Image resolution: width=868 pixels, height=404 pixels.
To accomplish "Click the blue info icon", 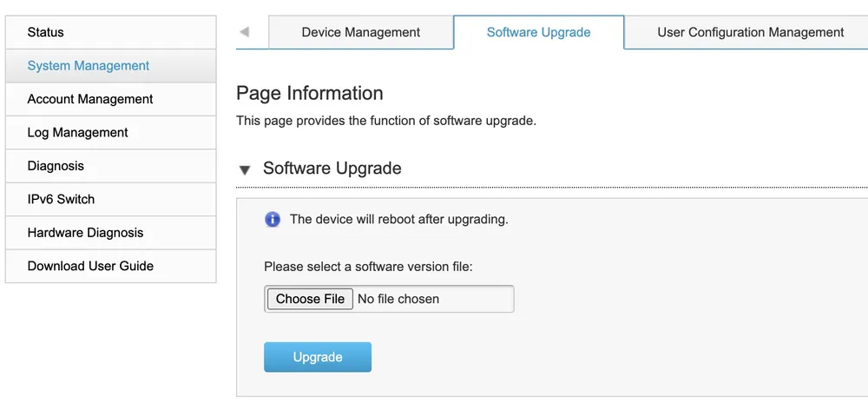I will click(273, 220).
